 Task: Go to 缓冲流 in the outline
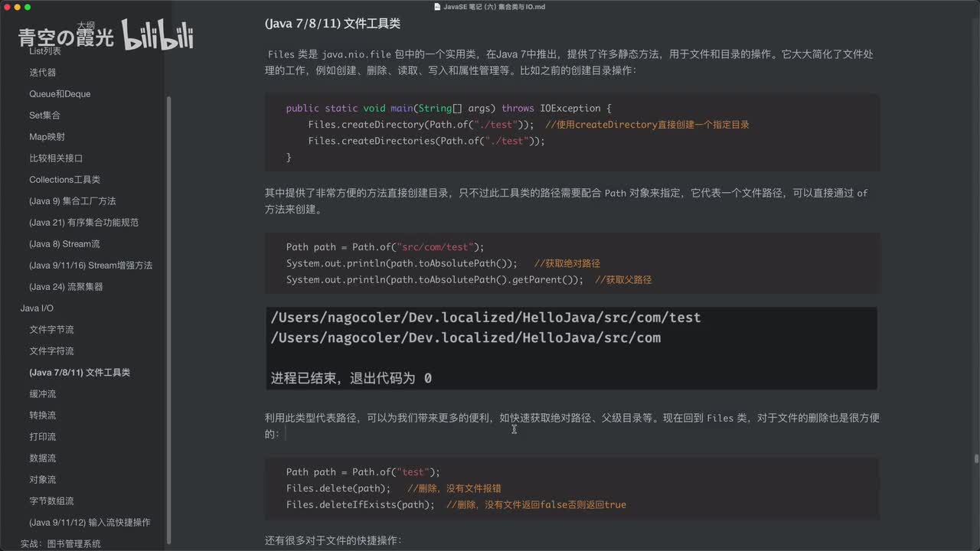42,393
